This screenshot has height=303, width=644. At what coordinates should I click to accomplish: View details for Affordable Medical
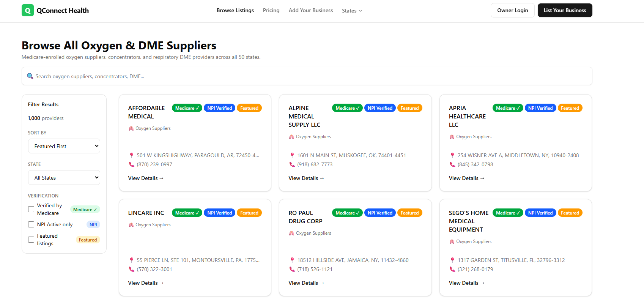pos(146,178)
